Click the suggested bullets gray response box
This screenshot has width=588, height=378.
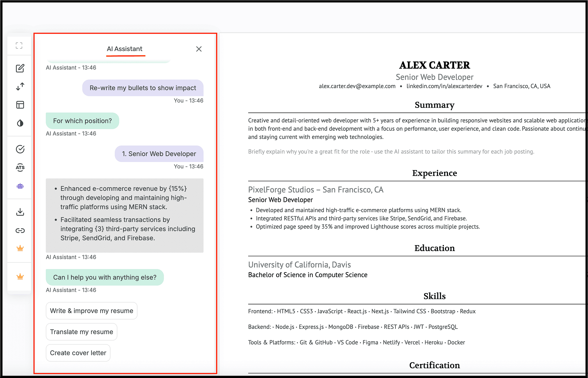point(124,216)
